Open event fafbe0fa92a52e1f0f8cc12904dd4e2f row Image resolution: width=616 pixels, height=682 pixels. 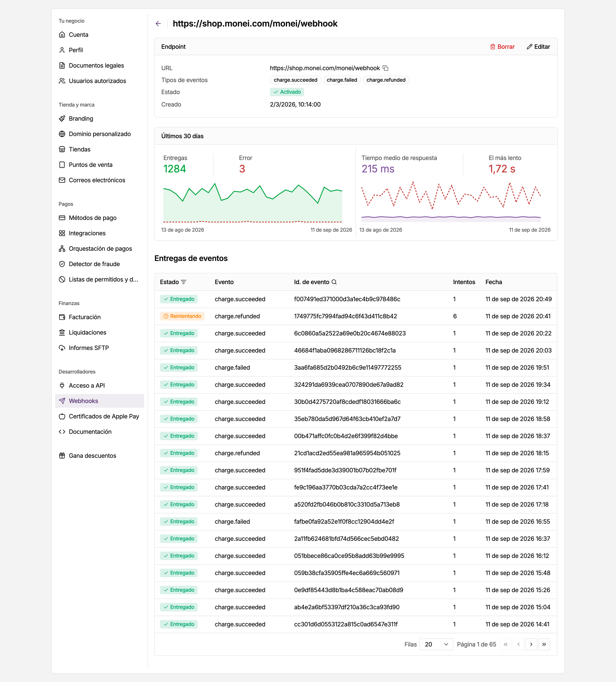355,522
